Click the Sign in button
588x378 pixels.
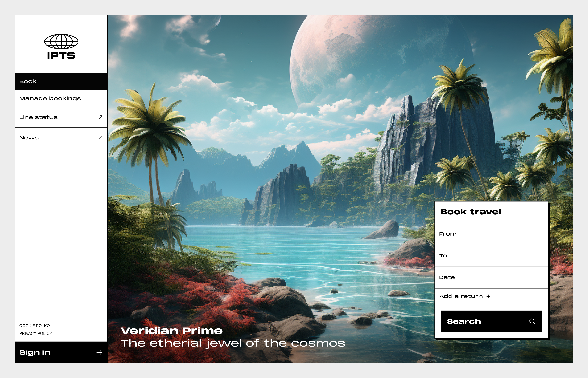coord(61,352)
